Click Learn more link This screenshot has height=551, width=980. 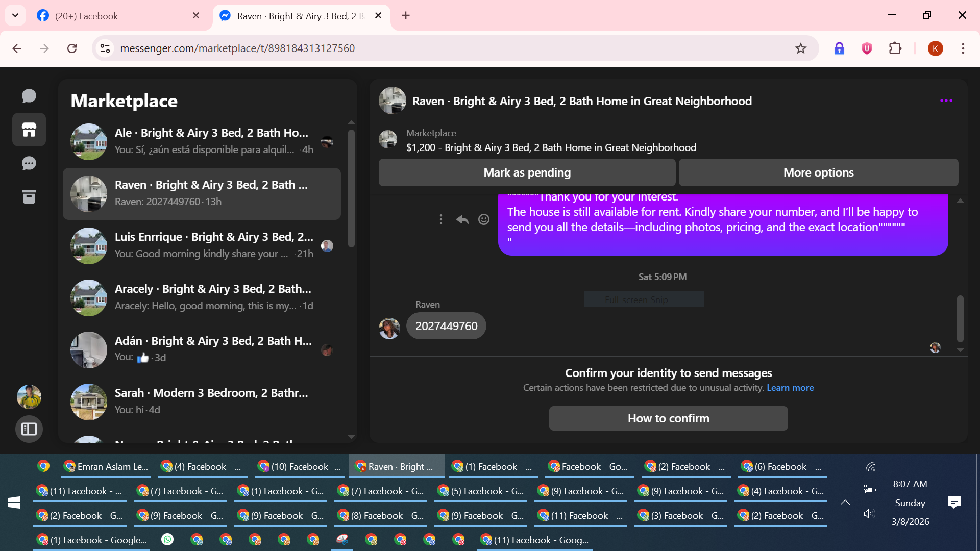[790, 388]
